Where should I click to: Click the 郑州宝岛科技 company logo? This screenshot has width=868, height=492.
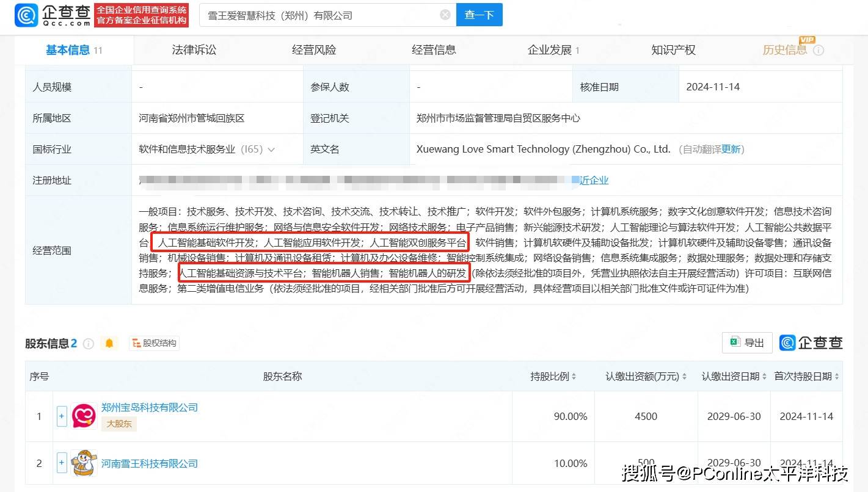click(84, 416)
